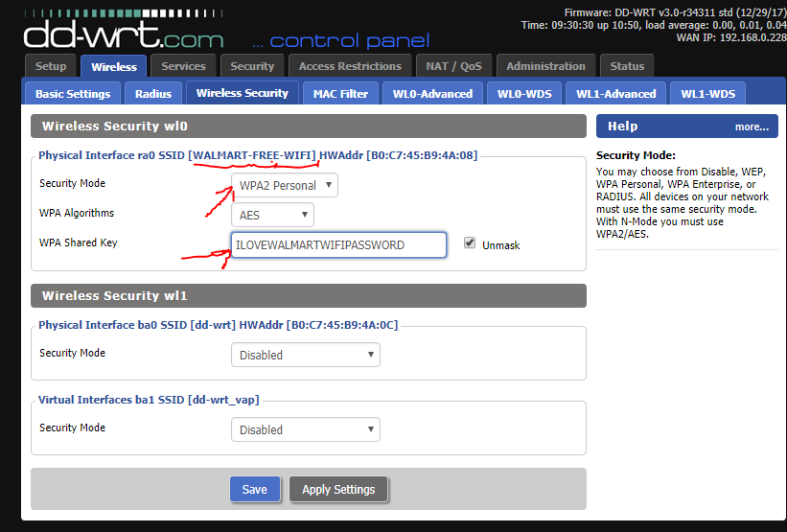Open the MAC Filter sub-tab
This screenshot has width=787, height=532.
coord(340,93)
